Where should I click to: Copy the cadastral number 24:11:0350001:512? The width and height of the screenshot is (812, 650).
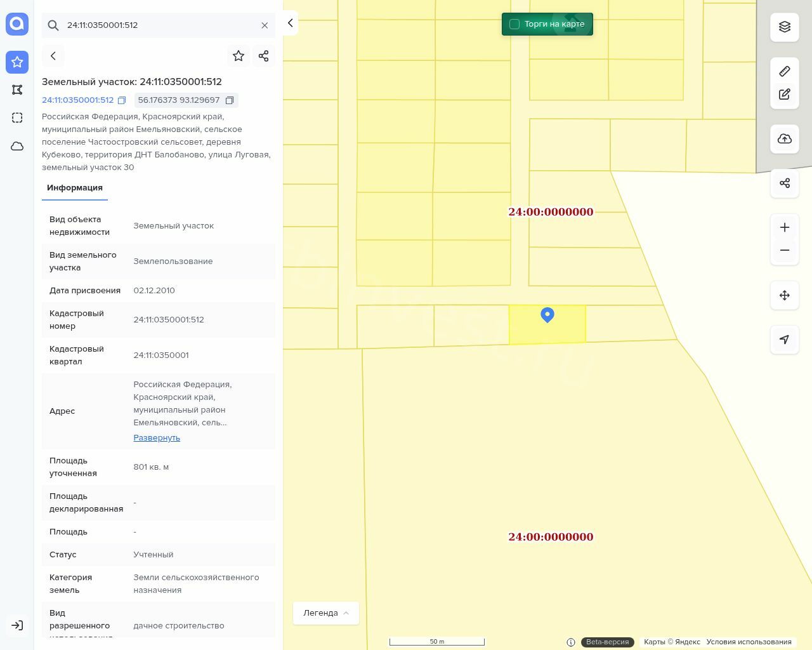tap(122, 100)
